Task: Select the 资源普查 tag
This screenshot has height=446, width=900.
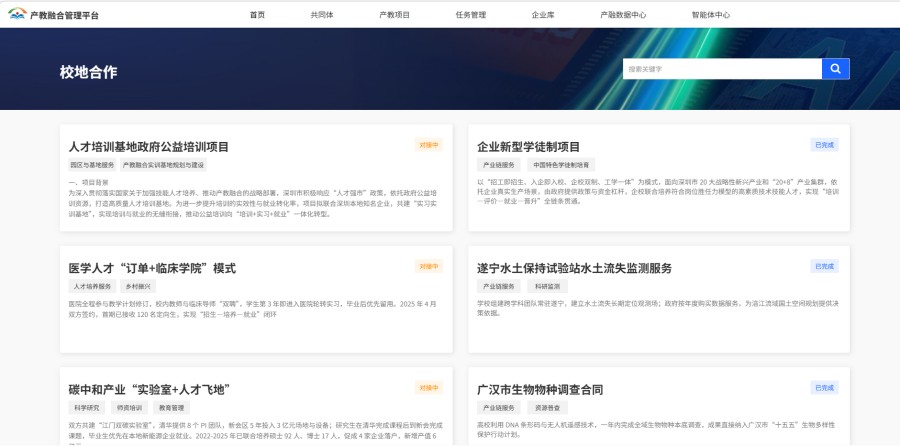Action: 548,408
